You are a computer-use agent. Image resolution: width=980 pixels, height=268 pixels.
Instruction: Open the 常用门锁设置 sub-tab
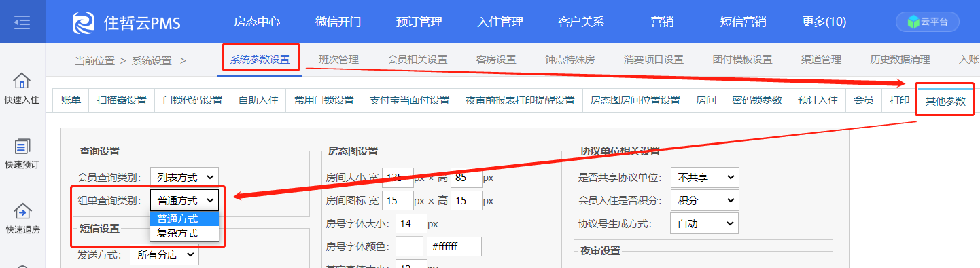coord(323,100)
